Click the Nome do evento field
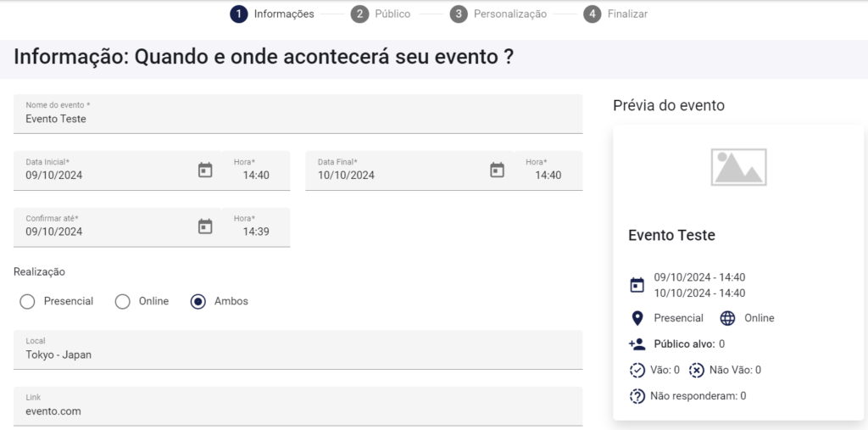868x430 pixels. pos(298,119)
